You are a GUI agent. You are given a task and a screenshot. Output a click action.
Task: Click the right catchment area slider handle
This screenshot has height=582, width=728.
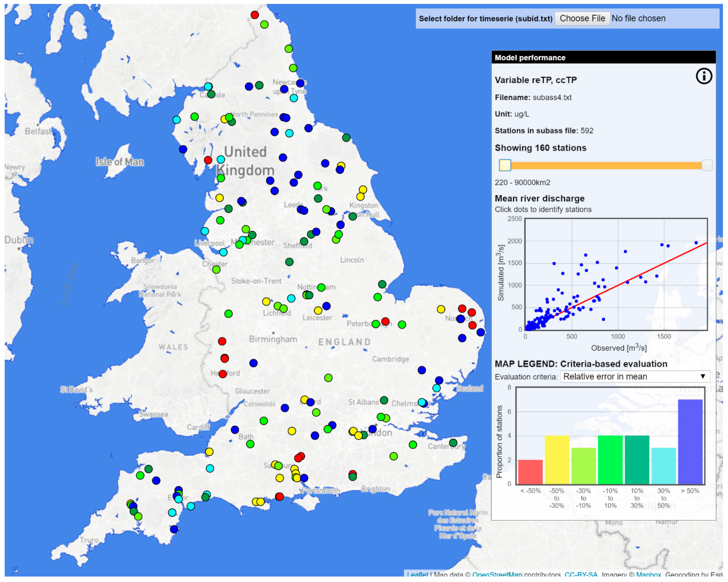(707, 165)
